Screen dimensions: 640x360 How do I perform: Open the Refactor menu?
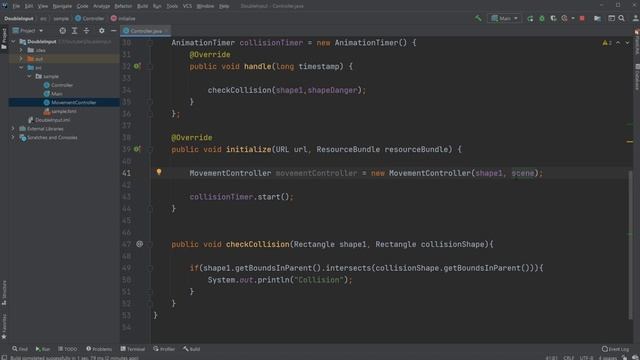point(123,6)
